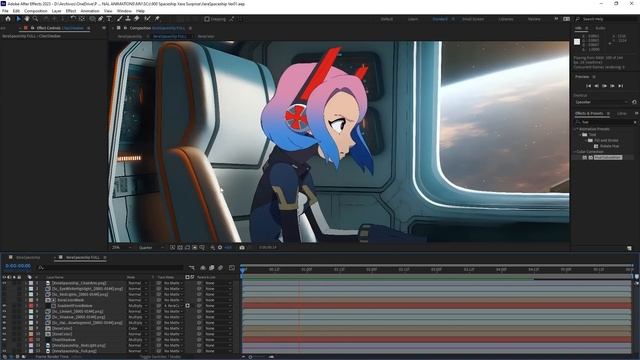This screenshot has width=640, height=360.
Task: Expand layer 4 properties triangle
Action: pyautogui.click(x=26, y=300)
